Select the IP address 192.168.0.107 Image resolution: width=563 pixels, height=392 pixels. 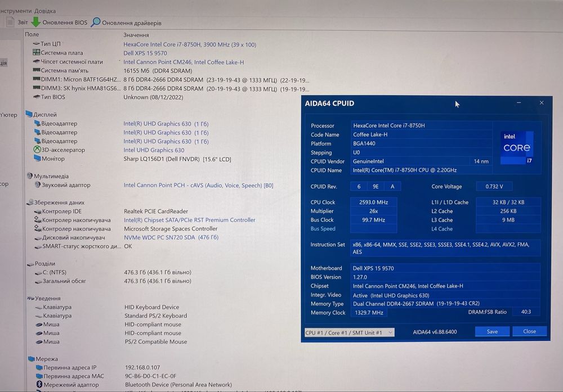(142, 368)
